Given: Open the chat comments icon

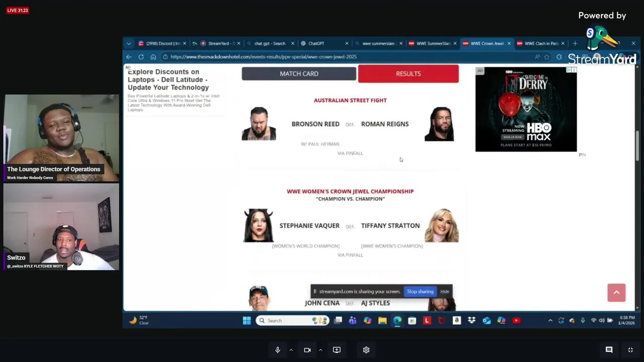Looking at the screenshot, I should [609, 350].
